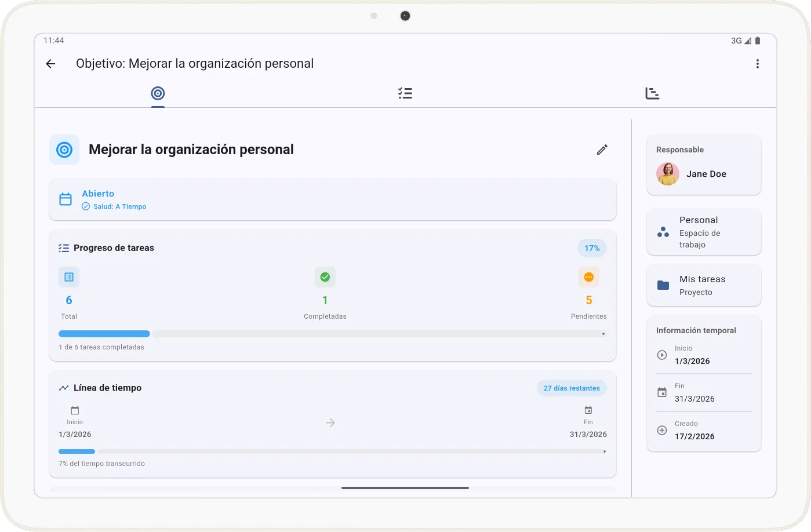Click the blue list icon above Total

click(68, 277)
